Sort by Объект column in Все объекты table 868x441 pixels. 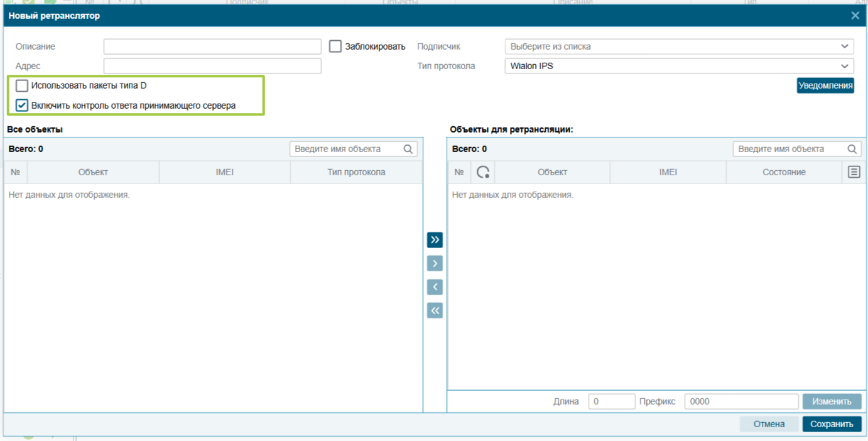[x=93, y=172]
